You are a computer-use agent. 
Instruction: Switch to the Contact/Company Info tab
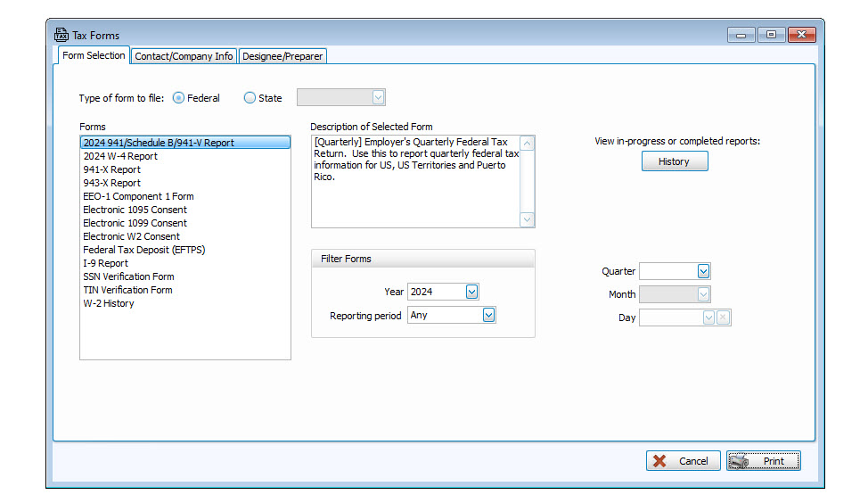coord(184,56)
